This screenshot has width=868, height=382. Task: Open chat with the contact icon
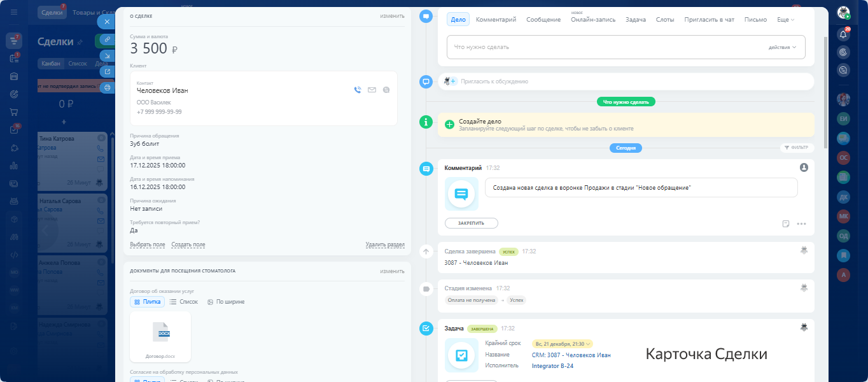[x=386, y=90]
